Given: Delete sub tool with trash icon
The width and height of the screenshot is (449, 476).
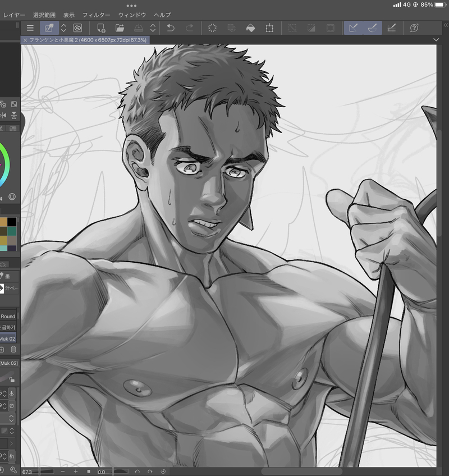Looking at the screenshot, I should coord(13,349).
